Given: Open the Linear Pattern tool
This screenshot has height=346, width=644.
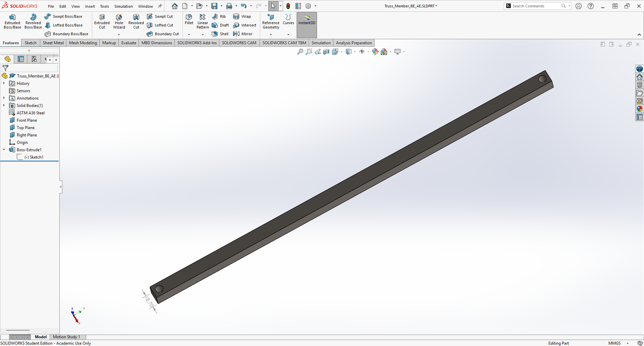Looking at the screenshot, I should 203,21.
